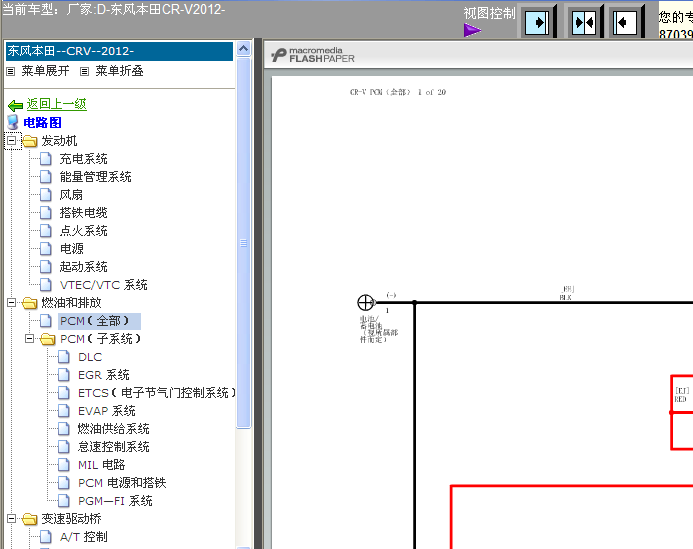Click the page icon beside DLC

click(64, 357)
